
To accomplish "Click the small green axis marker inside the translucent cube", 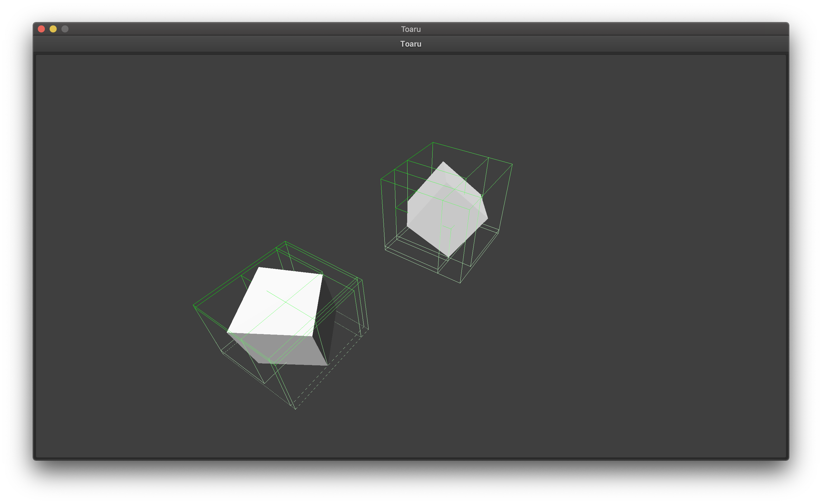I will [x=451, y=229].
